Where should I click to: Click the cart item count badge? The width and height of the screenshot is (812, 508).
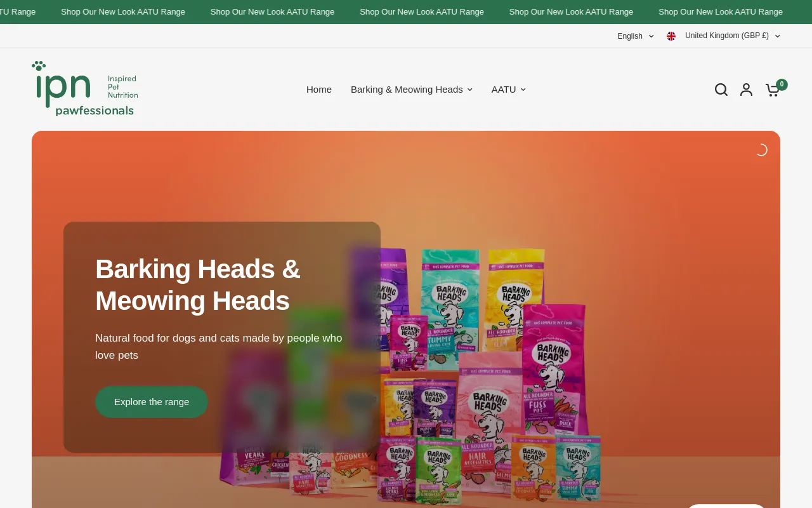[782, 84]
